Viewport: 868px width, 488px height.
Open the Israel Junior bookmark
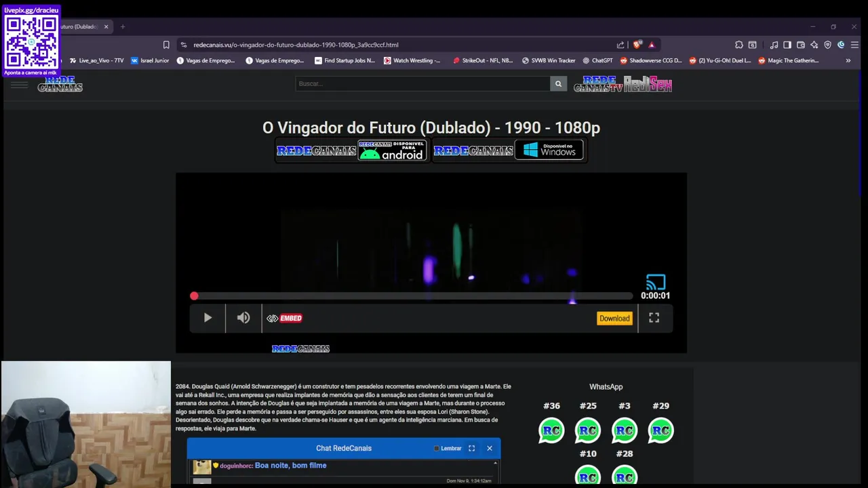coord(150,60)
